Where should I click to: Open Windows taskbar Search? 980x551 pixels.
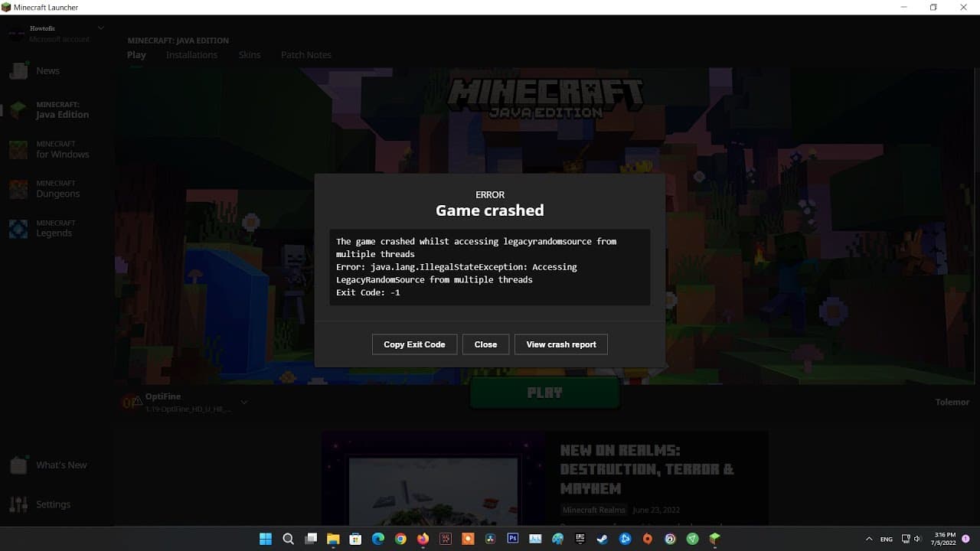tap(288, 539)
